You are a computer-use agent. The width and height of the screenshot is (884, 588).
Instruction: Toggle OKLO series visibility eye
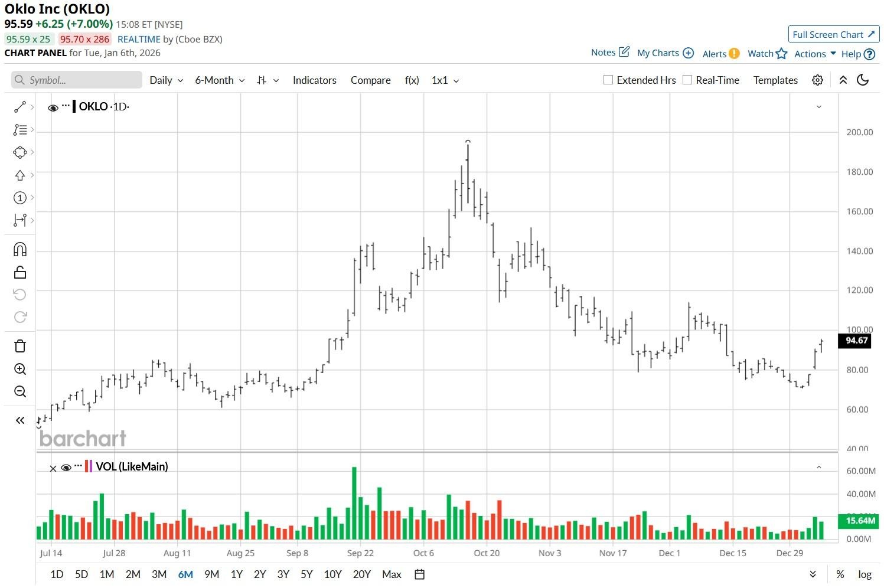pyautogui.click(x=53, y=107)
